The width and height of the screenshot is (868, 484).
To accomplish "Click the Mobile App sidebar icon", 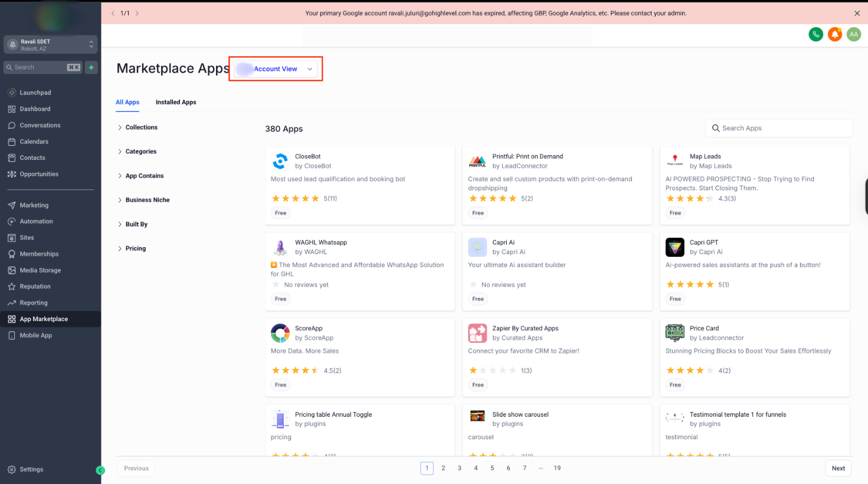I will click(12, 335).
